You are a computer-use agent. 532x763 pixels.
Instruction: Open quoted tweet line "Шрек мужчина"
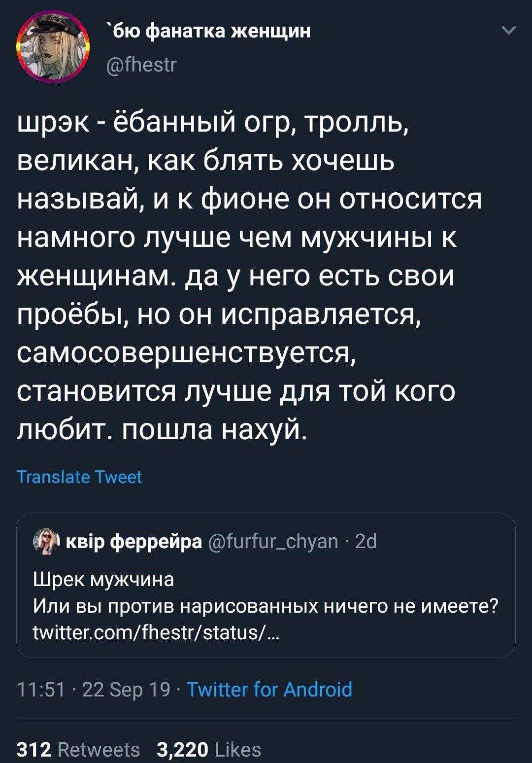[103, 579]
